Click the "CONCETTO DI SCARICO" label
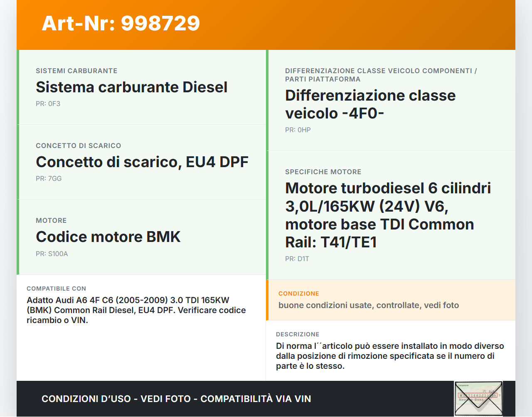The height and width of the screenshot is (417, 532). (79, 146)
